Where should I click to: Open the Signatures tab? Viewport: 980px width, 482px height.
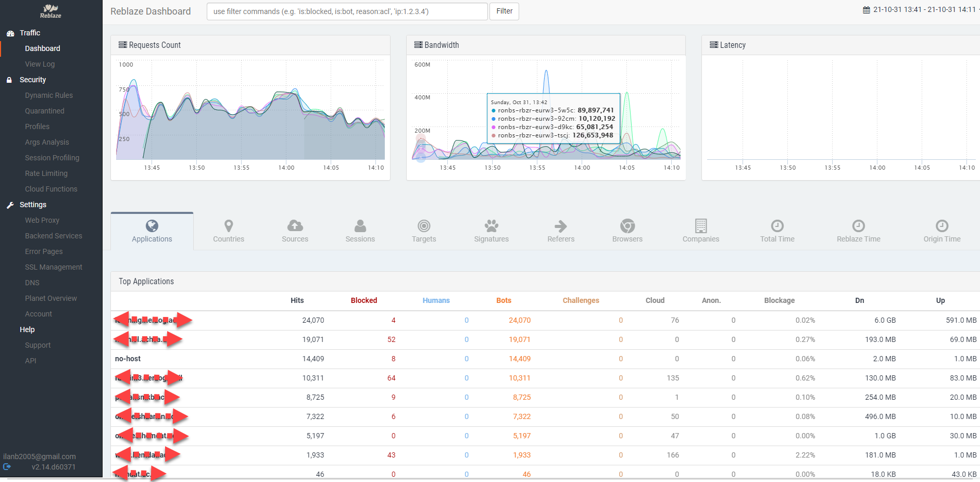pyautogui.click(x=492, y=231)
